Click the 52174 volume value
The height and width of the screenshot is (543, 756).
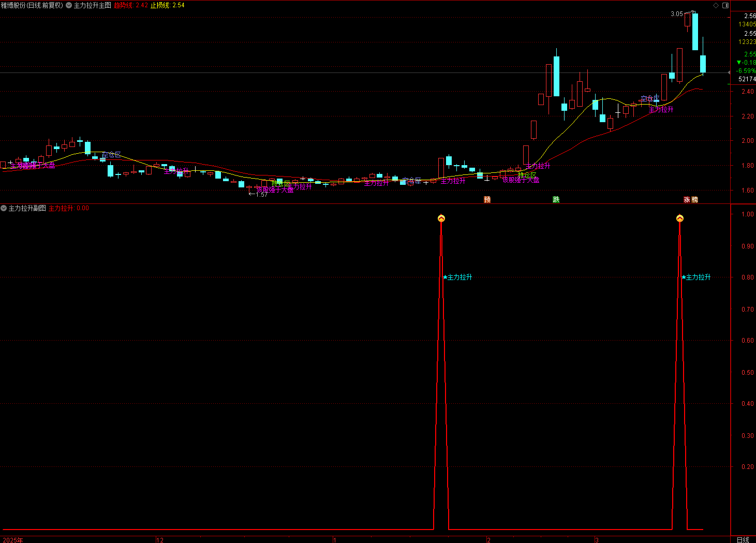tap(747, 79)
